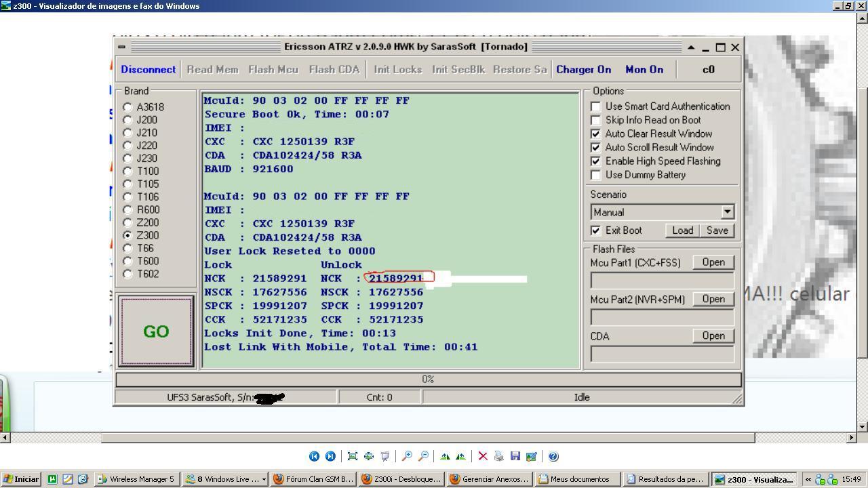Image resolution: width=868 pixels, height=488 pixels.
Task: Switch to Wireless Manager 5 taskbar item
Action: pyautogui.click(x=136, y=479)
